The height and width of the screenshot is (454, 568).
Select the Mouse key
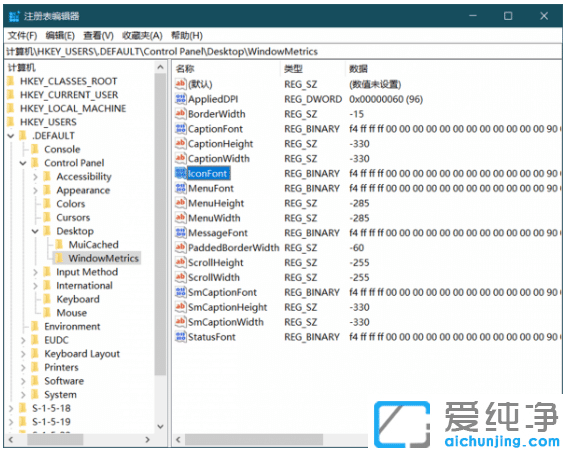click(71, 313)
